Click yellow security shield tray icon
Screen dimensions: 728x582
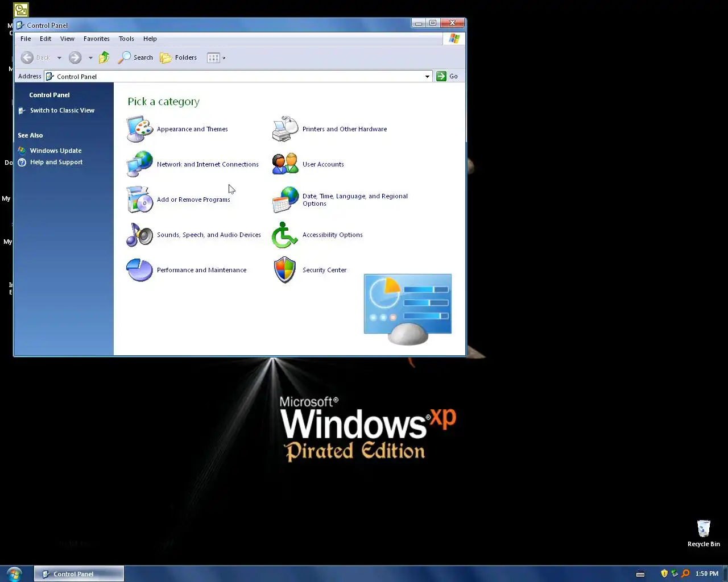pyautogui.click(x=664, y=573)
